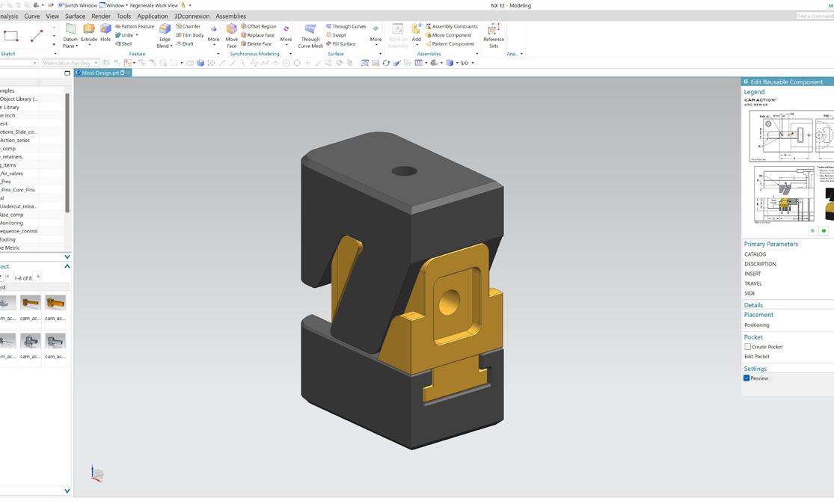Click the Add component icon
834x504 pixels.
click(417, 28)
